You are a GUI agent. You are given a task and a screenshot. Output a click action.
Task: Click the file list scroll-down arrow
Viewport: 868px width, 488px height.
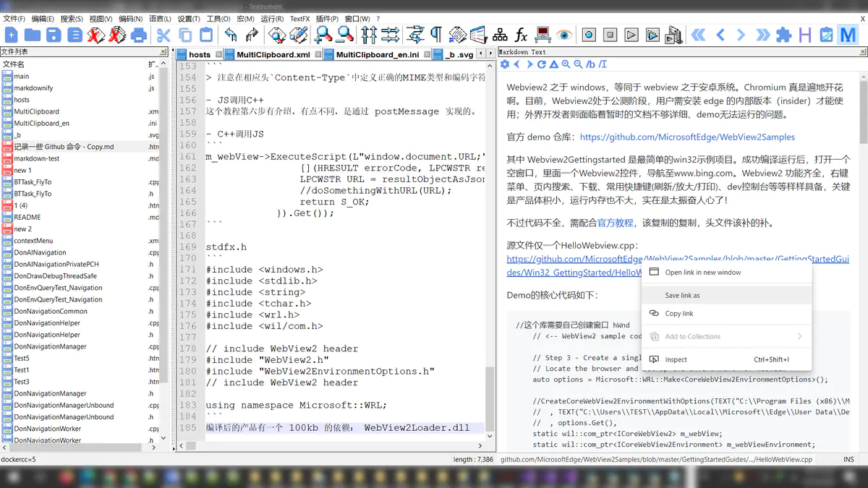163,439
